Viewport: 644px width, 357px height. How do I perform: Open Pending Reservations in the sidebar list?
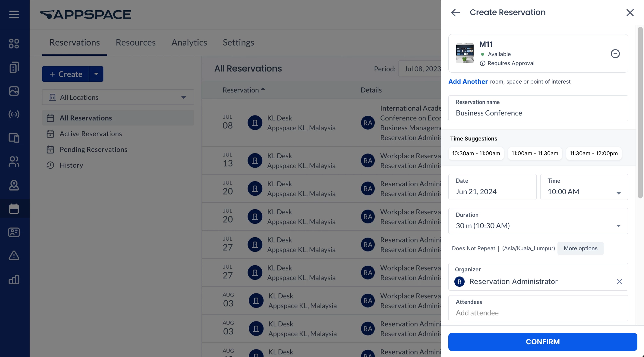(93, 150)
